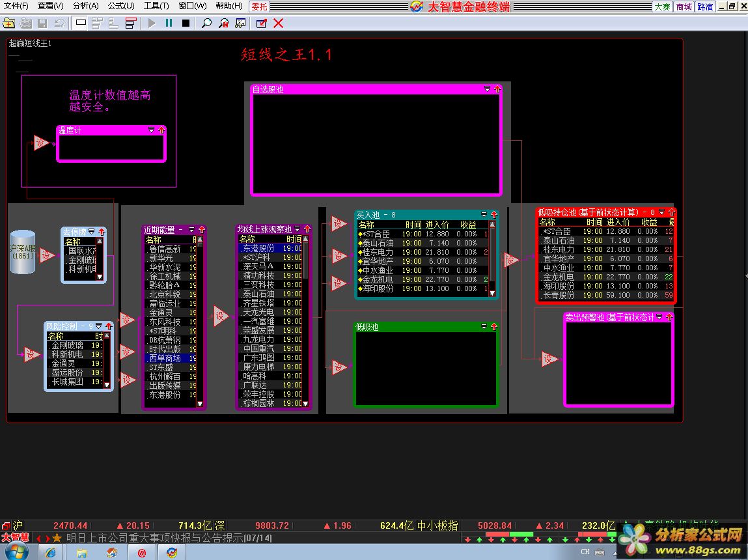This screenshot has width=748, height=560.
Task: Click the filter triangle beside 沪深A股 cylinder
Action: tap(47, 255)
